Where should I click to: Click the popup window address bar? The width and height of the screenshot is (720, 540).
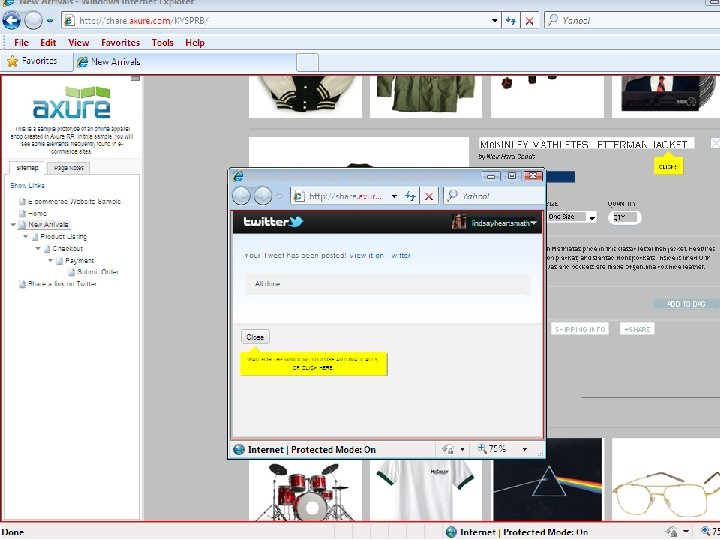(341, 196)
